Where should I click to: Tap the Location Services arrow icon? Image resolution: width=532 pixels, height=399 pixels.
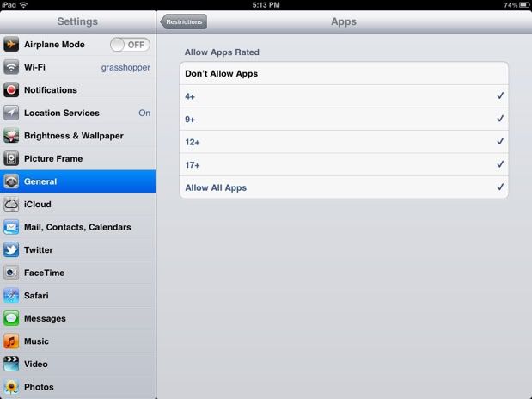click(x=11, y=113)
